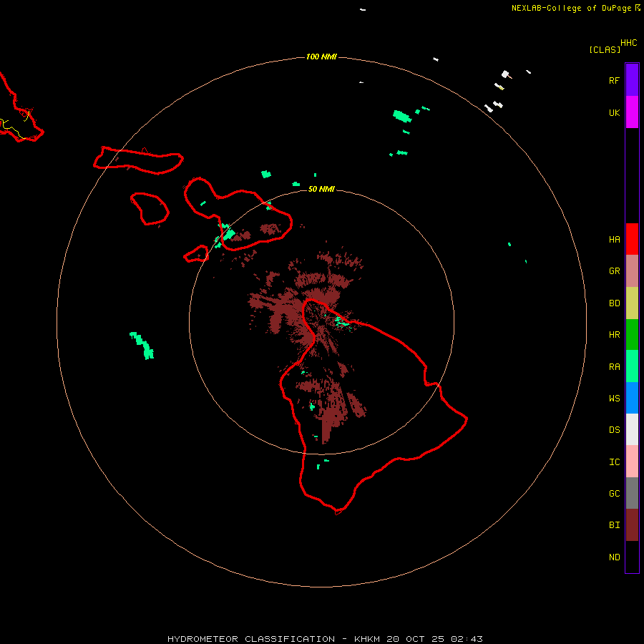Click the UK legend label
The height and width of the screenshot is (644, 644).
point(614,112)
